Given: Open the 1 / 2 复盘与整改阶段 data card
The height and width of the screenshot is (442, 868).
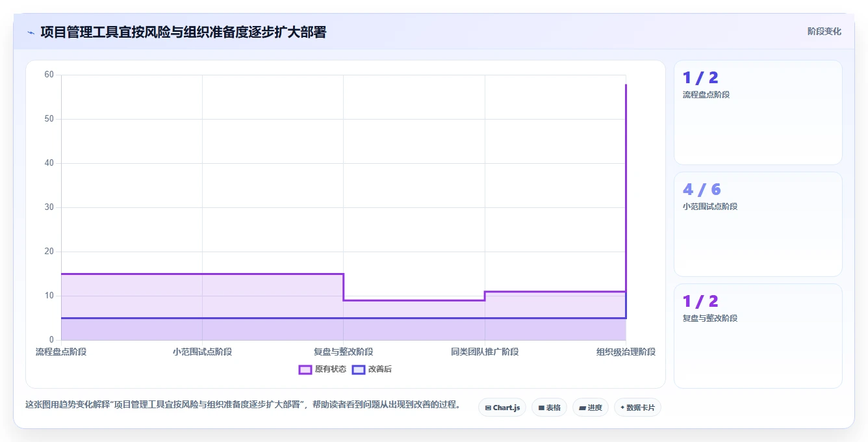Looking at the screenshot, I should 758,336.
